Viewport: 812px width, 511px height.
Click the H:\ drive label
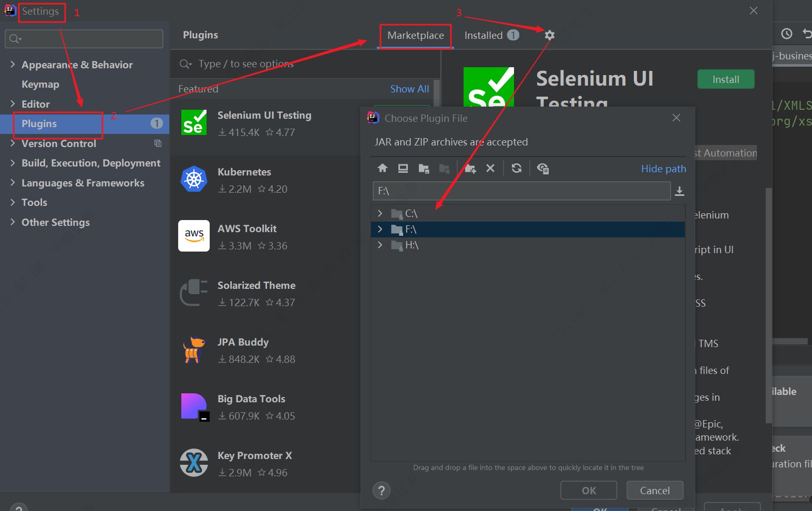pyautogui.click(x=412, y=245)
